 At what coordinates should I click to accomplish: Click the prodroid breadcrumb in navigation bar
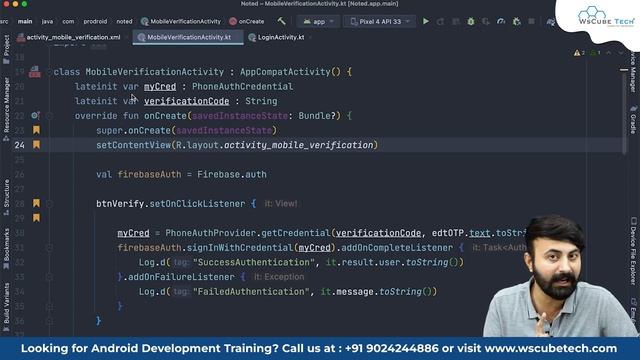(95, 21)
